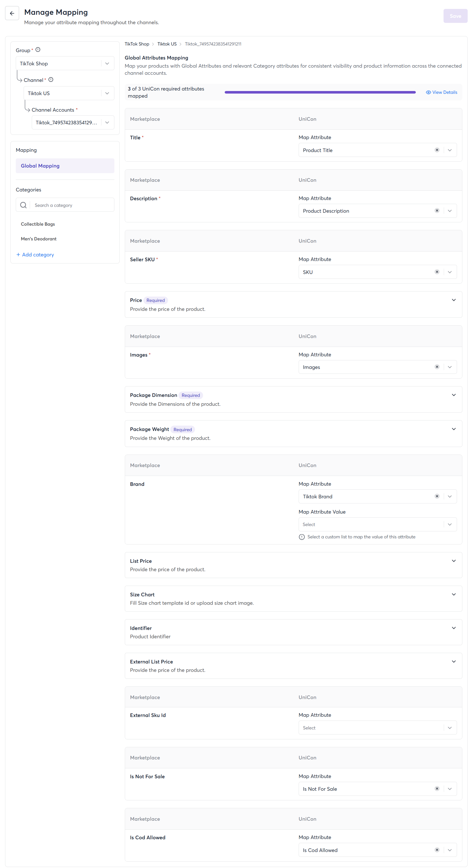Screen dimensions: 472x868
Task: Select Global Mapping in the Mapping panel
Action: click(65, 166)
